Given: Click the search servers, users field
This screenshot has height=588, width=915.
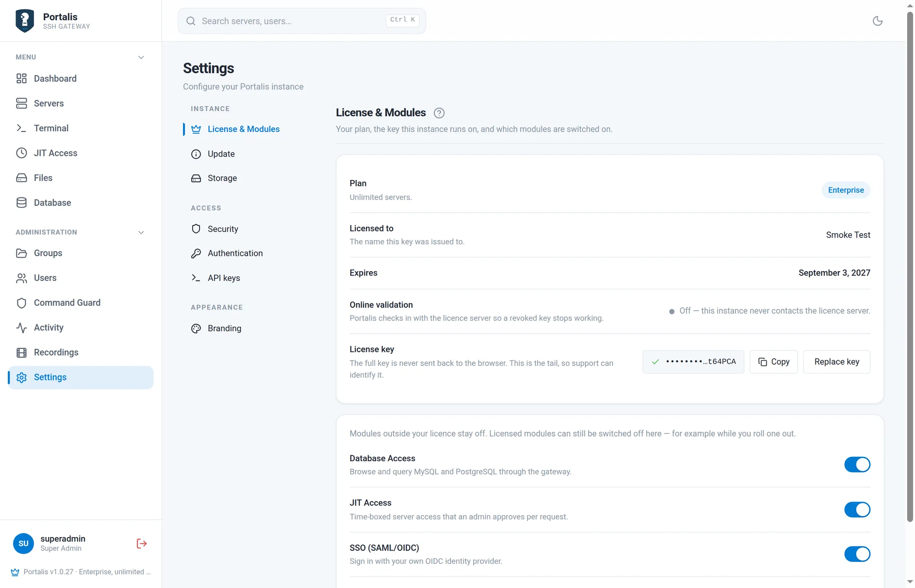Looking at the screenshot, I should [302, 21].
